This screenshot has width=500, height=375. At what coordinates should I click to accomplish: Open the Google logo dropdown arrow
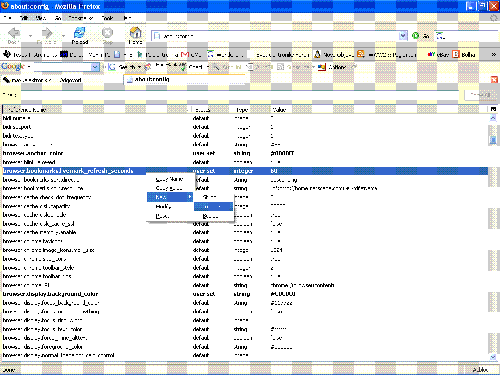tap(29, 67)
